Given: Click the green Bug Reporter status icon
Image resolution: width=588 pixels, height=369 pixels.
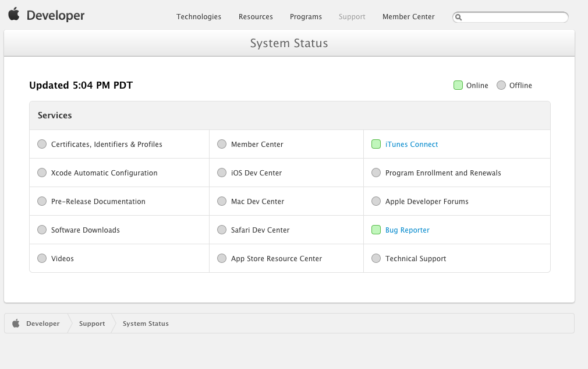Looking at the screenshot, I should (x=376, y=230).
